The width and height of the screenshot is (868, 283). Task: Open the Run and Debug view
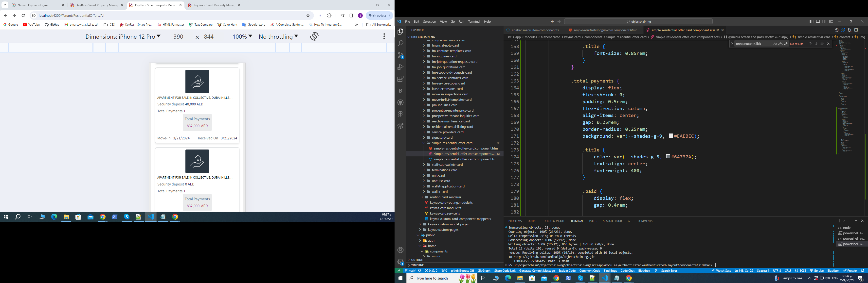(400, 67)
